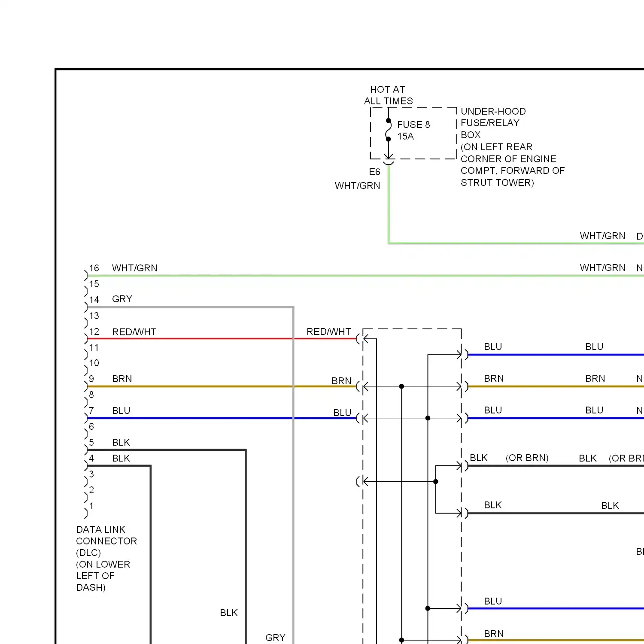Select the E6 connector label
Image resolution: width=644 pixels, height=644 pixels.
click(374, 172)
